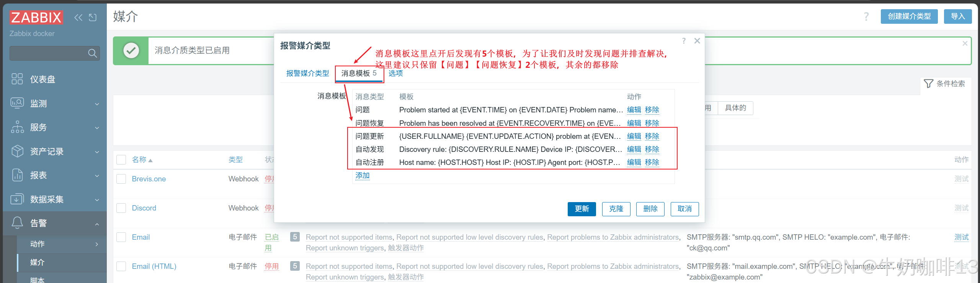Click action count badge in Email (HTML) row
980x283 pixels.
(295, 266)
